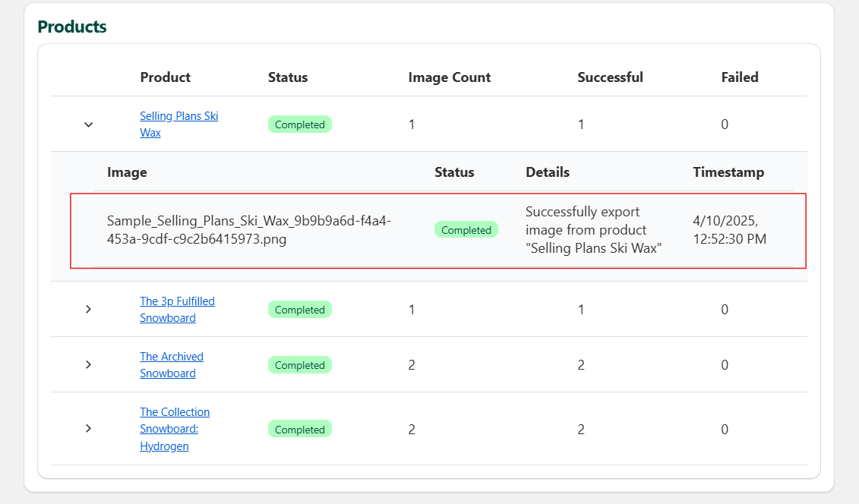The image size is (859, 504).
Task: Click Completed badge for The Archived Snowboard
Action: [299, 365]
